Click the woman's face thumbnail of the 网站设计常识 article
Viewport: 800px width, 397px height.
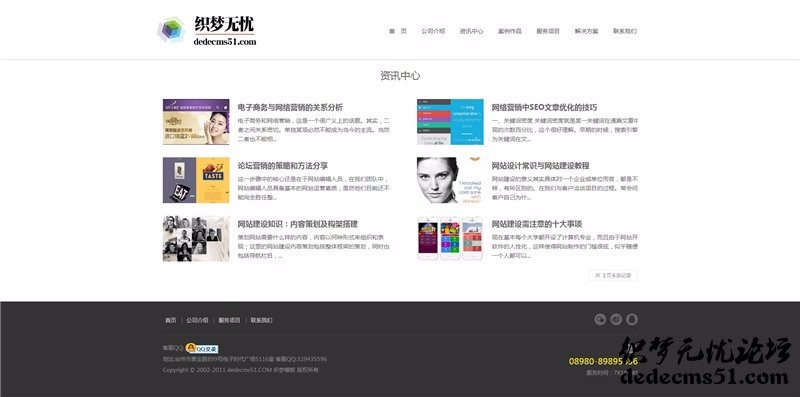(x=450, y=180)
